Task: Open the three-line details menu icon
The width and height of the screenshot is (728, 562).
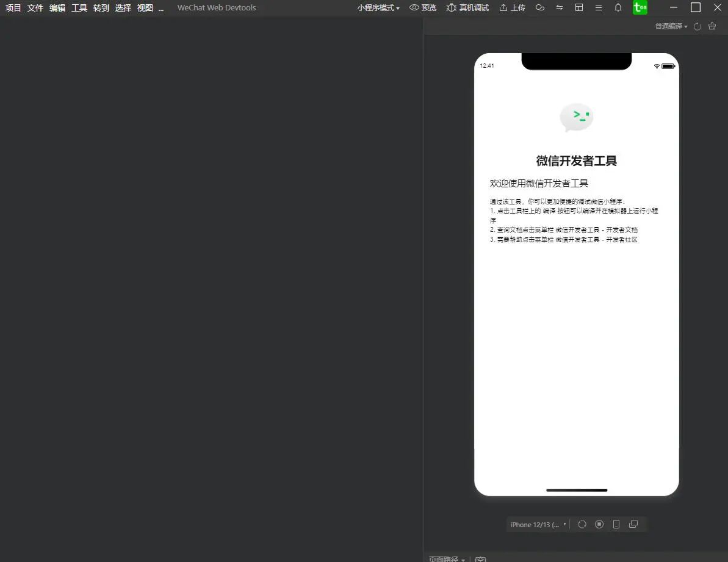Action: point(599,7)
